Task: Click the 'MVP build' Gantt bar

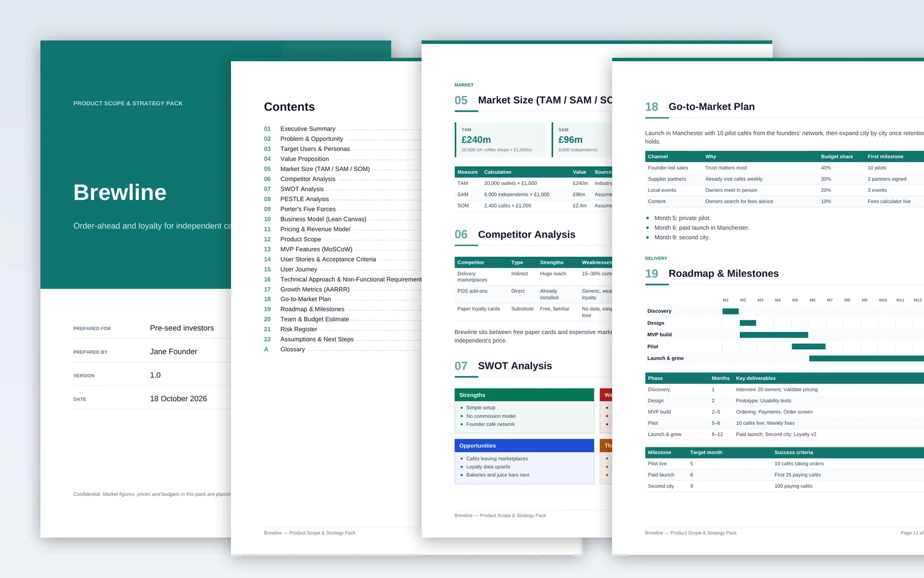Action: point(774,335)
